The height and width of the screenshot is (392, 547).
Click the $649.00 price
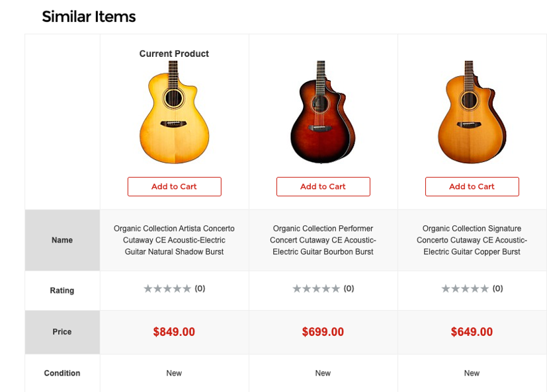(x=472, y=332)
